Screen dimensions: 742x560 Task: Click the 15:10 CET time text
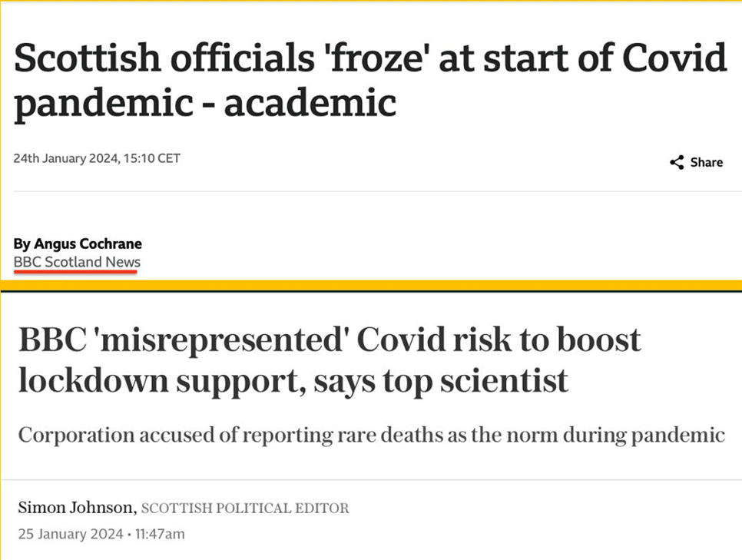[152, 158]
